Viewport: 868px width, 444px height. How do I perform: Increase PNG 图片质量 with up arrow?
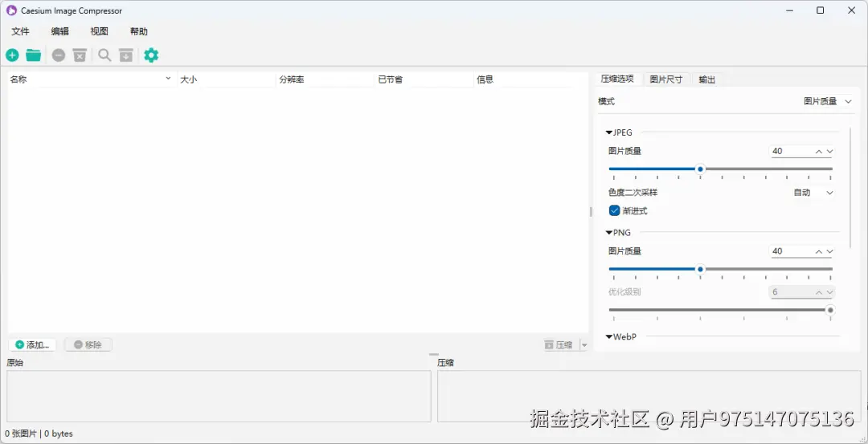pos(819,251)
